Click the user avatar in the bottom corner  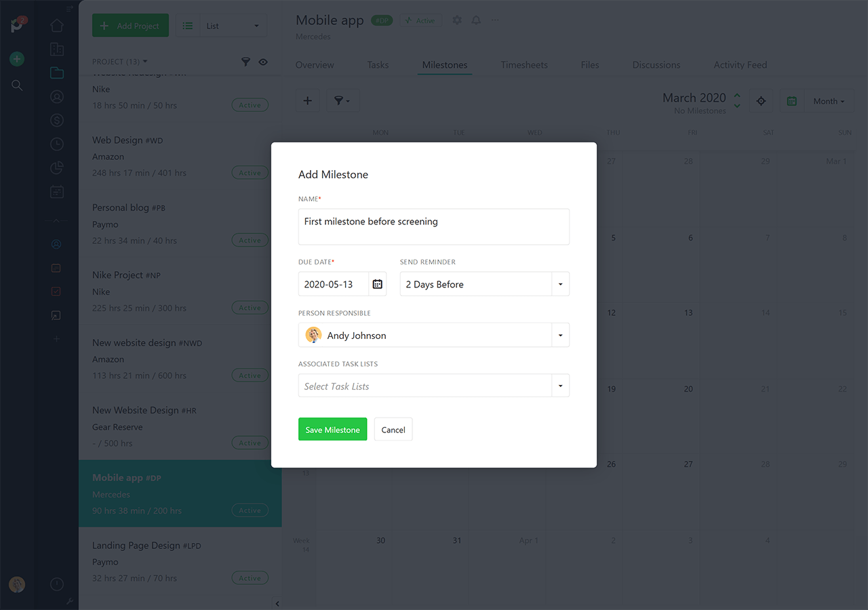17,584
